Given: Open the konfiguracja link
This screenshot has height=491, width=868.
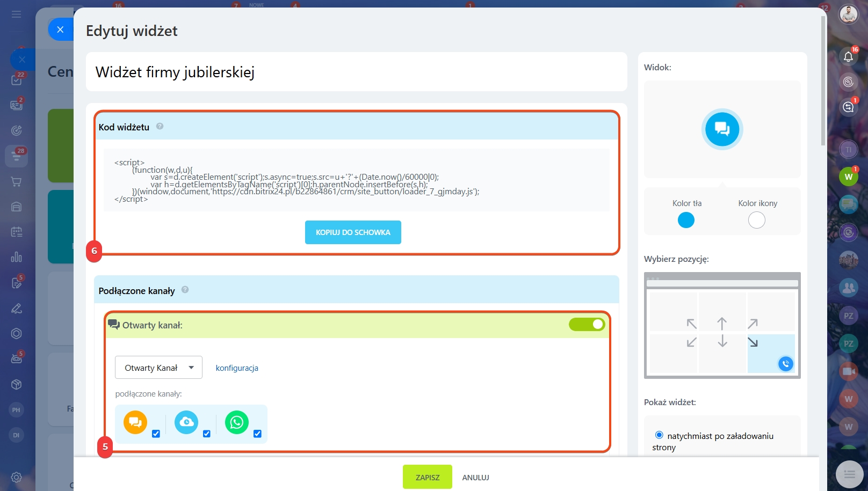Looking at the screenshot, I should click(237, 368).
